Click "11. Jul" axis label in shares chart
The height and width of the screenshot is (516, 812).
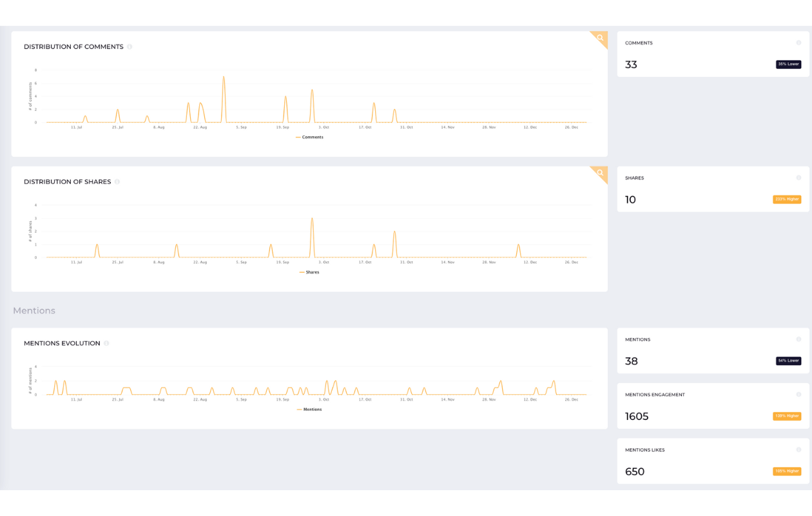76,263
